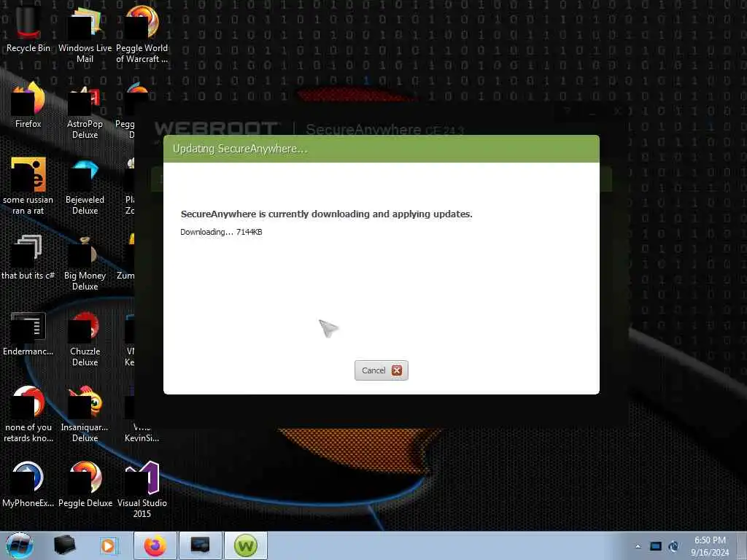Open the media player taskbar icon
Viewport: 747px width, 560px height.
[x=108, y=545]
